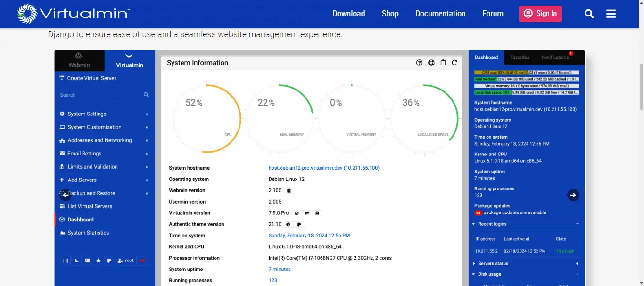Open Dashboard in the sidebar menu

click(x=81, y=220)
